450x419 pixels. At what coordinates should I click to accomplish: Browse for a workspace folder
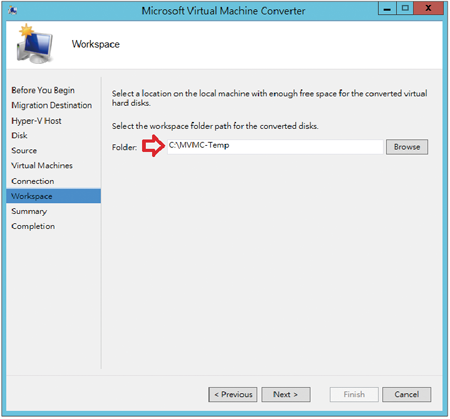tap(407, 147)
